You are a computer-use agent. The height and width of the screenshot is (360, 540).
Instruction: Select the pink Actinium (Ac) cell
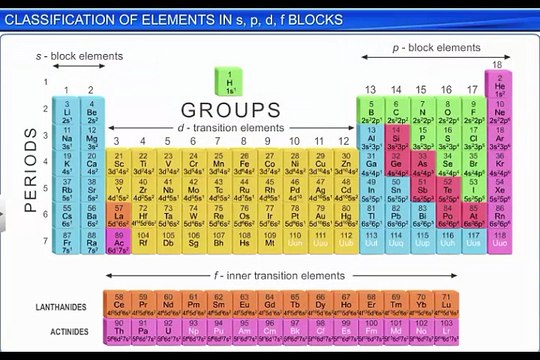point(118,242)
